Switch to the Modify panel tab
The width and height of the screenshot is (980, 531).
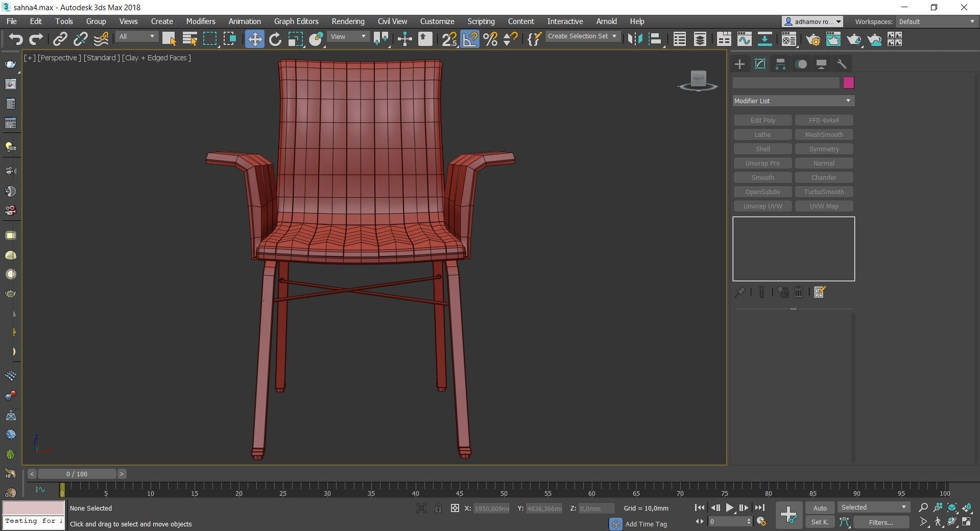coord(760,64)
